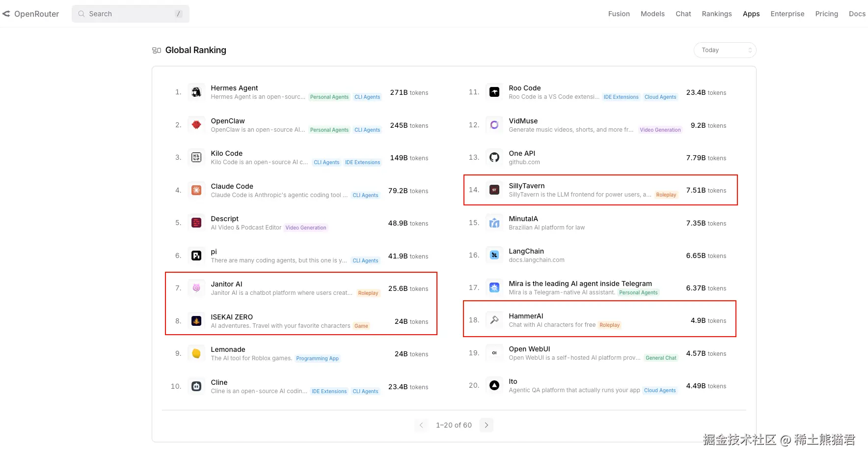Click the HammerAI hammer icon
This screenshot has height=459, width=868.
coord(494,320)
